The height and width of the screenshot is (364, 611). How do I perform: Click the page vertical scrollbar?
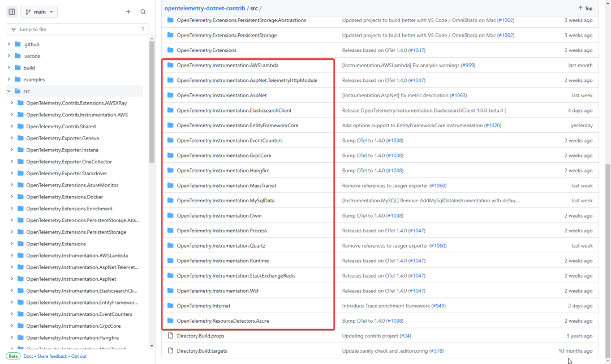(608, 261)
